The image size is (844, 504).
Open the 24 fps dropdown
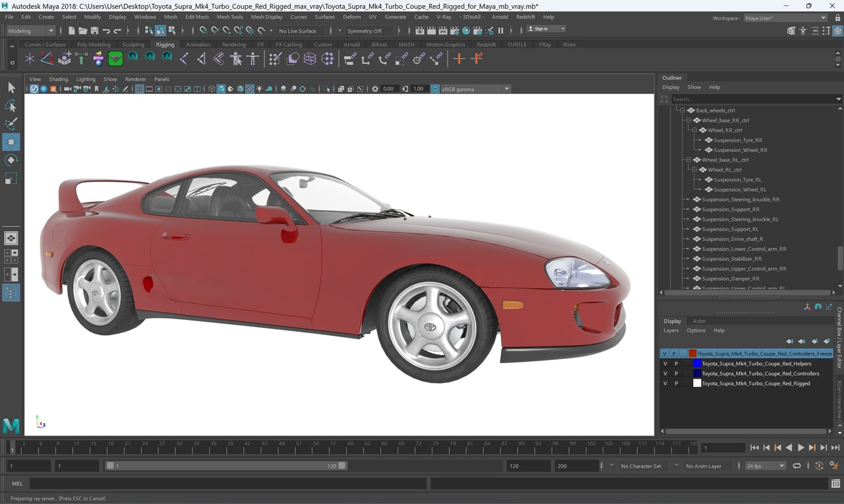(765, 466)
